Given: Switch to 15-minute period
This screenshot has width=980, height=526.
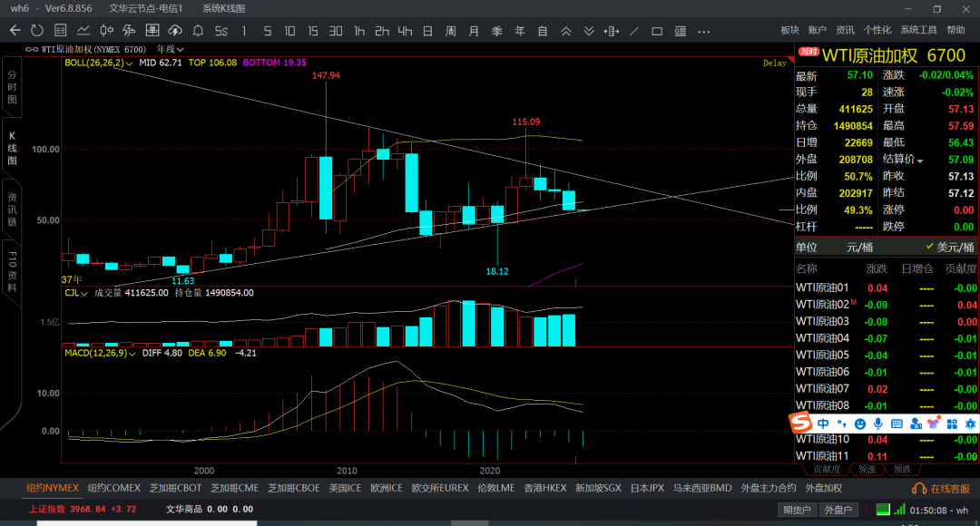Looking at the screenshot, I should pos(312,31).
